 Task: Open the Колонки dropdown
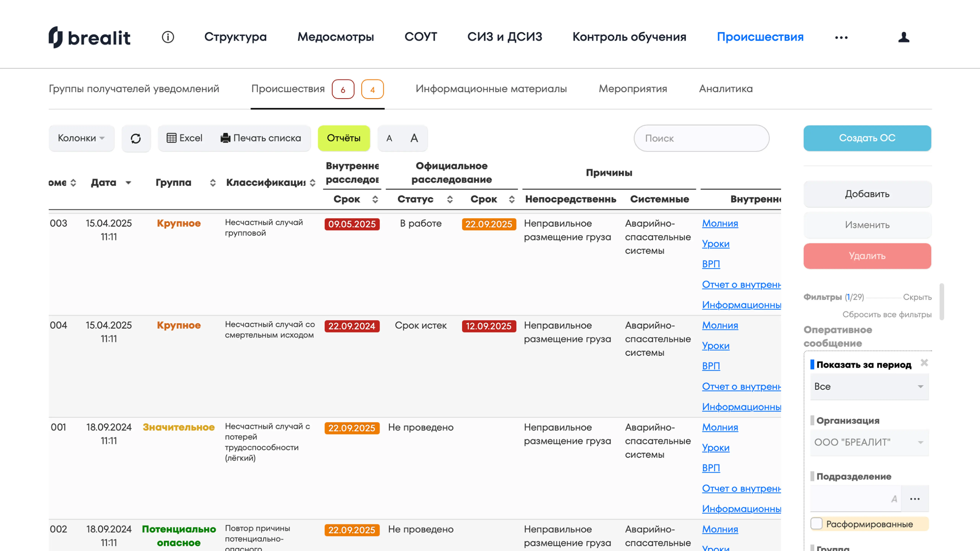pos(81,138)
